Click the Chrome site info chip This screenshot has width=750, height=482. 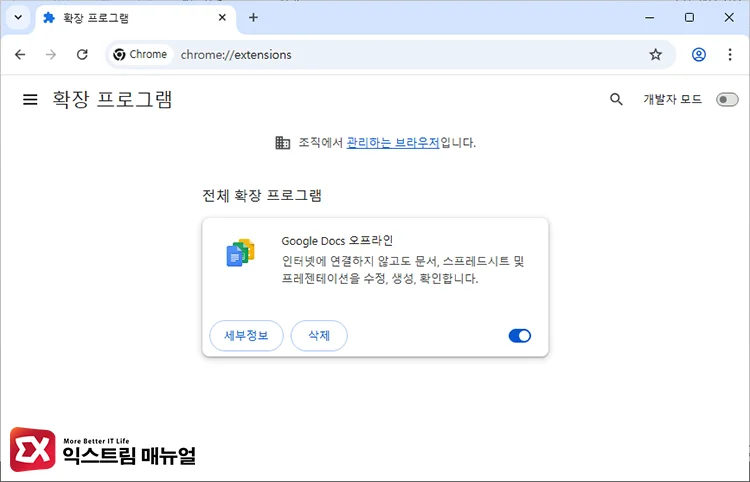point(140,55)
